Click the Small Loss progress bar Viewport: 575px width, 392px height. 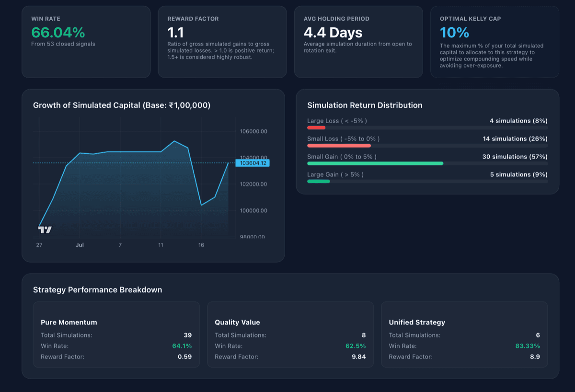click(x=339, y=145)
